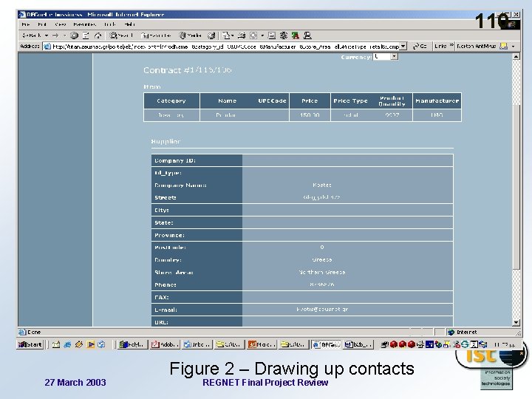Refresh the page using the Refresh icon
Viewport: 532px width, 399px height.
point(86,35)
